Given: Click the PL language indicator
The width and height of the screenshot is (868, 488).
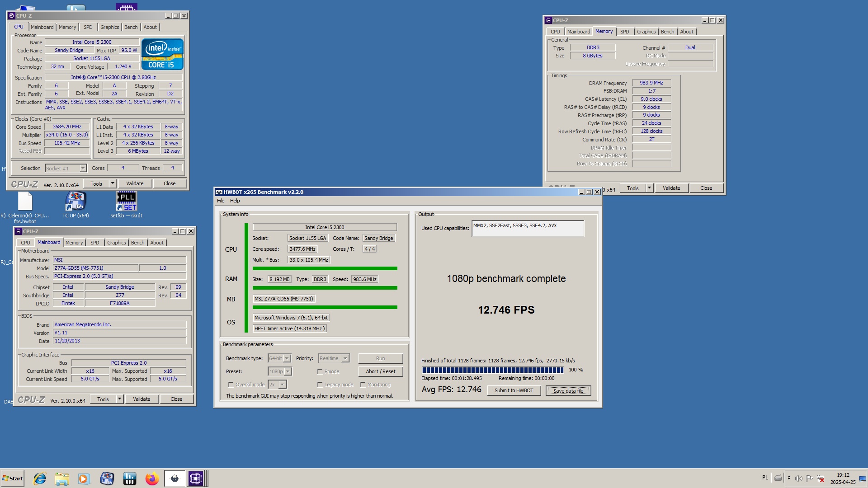Looking at the screenshot, I should coord(765,478).
